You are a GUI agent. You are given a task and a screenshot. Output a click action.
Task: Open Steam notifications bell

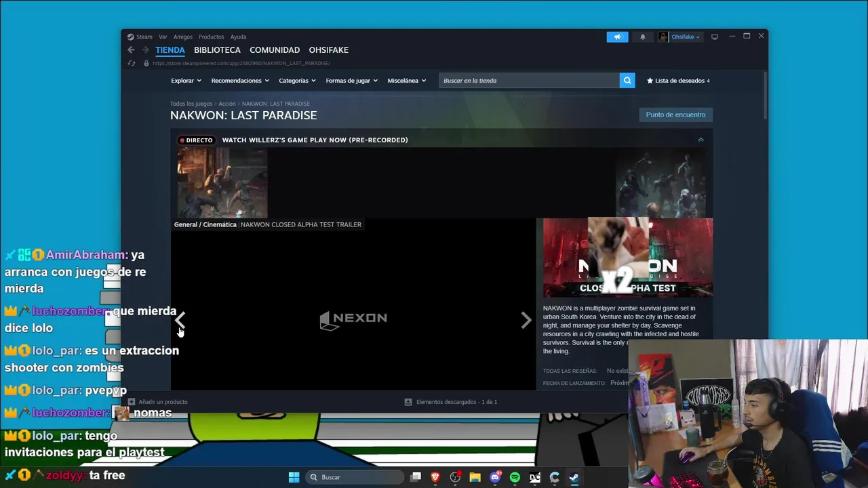[643, 37]
